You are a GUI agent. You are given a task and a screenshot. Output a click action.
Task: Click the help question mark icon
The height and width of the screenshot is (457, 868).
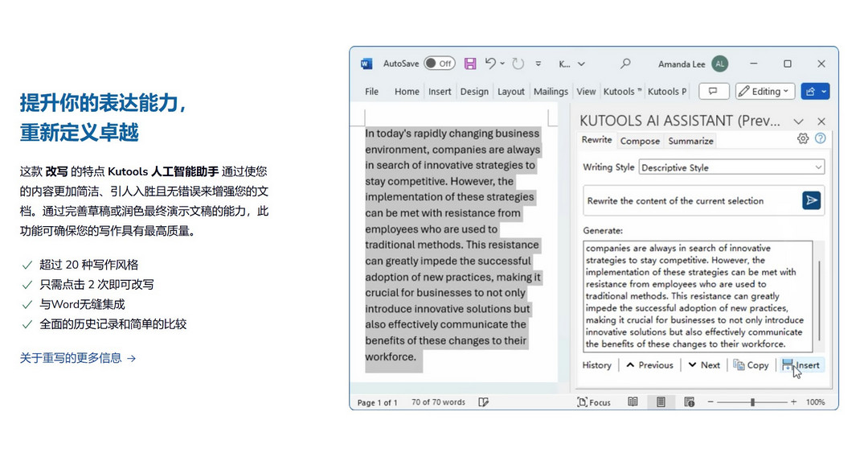820,138
